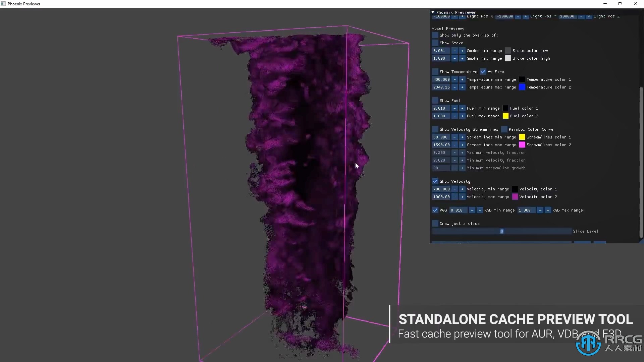Screen dimensions: 644x362
Task: Click the Slice Level slider handle
Action: (x=502, y=231)
